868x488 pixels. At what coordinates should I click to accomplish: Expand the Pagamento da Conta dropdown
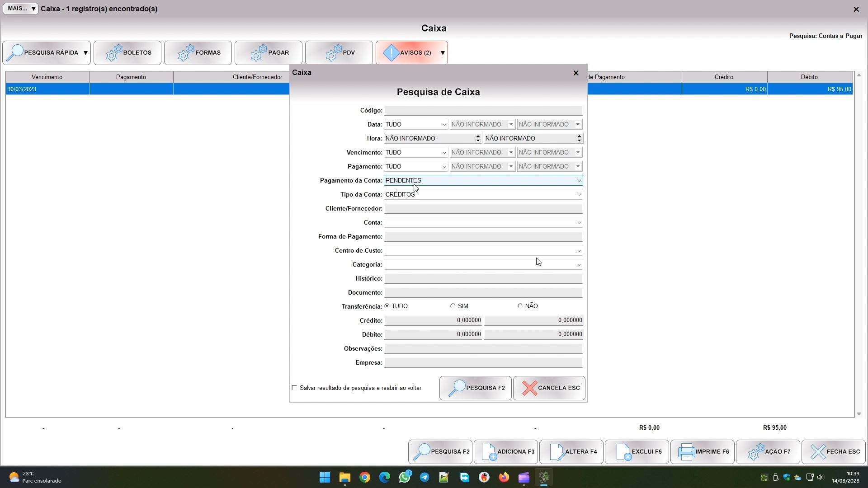578,181
